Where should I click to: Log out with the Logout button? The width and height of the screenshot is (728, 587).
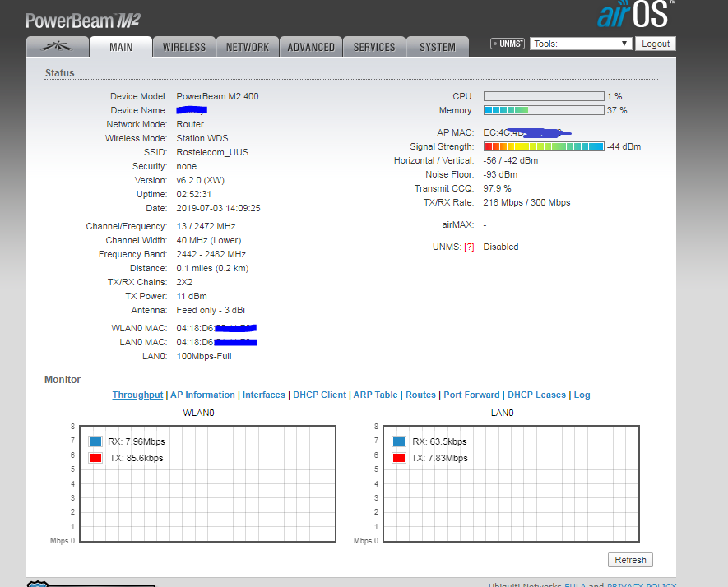tap(656, 44)
